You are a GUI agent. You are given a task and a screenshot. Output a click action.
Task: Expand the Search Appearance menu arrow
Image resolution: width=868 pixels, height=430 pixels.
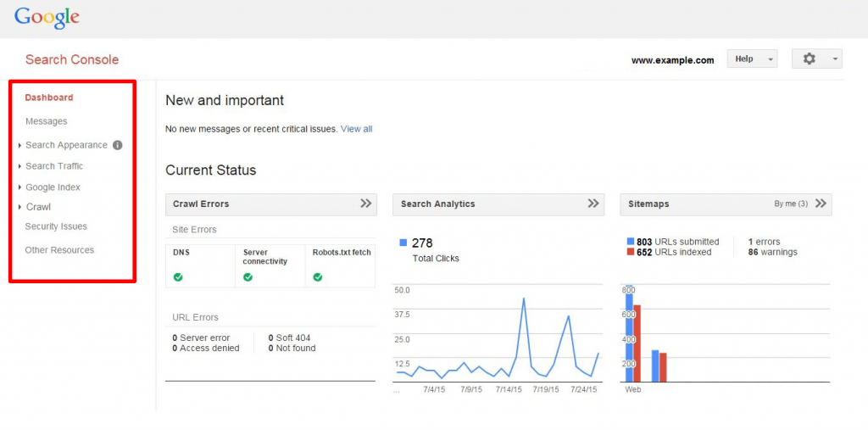point(20,145)
